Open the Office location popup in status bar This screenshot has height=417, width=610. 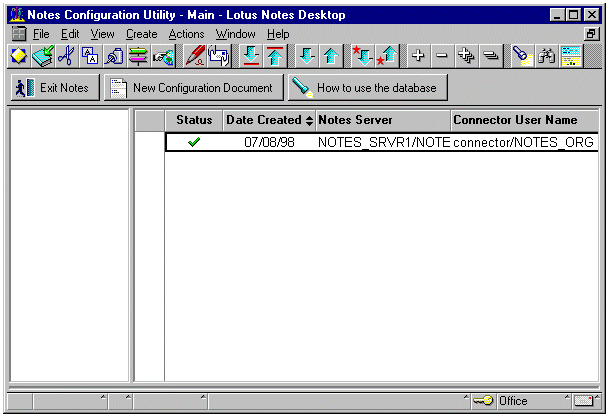click(x=513, y=401)
